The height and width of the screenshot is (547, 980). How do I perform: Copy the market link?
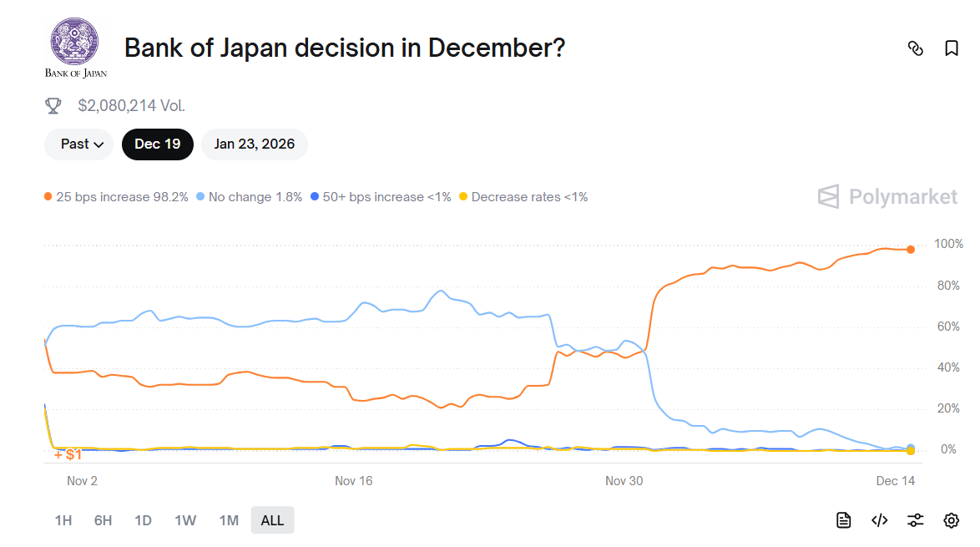(x=916, y=48)
